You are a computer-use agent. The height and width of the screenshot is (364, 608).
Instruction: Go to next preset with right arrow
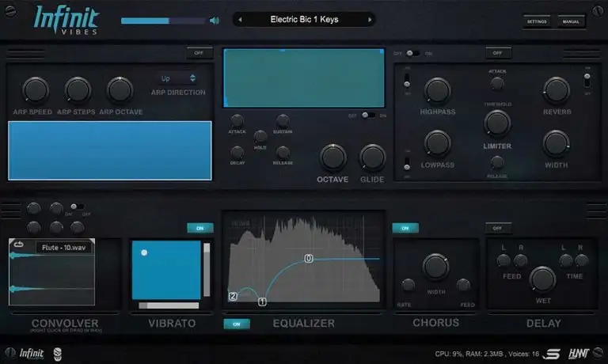click(370, 19)
